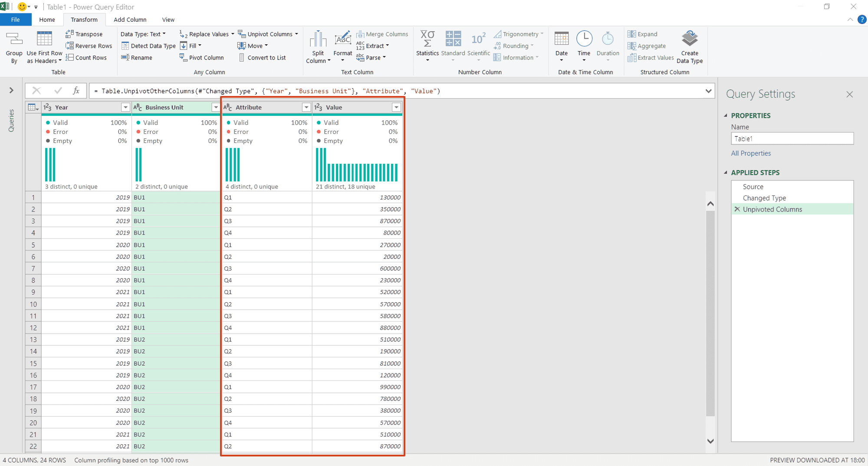
Task: Open the Attribute column filter
Action: (x=306, y=107)
